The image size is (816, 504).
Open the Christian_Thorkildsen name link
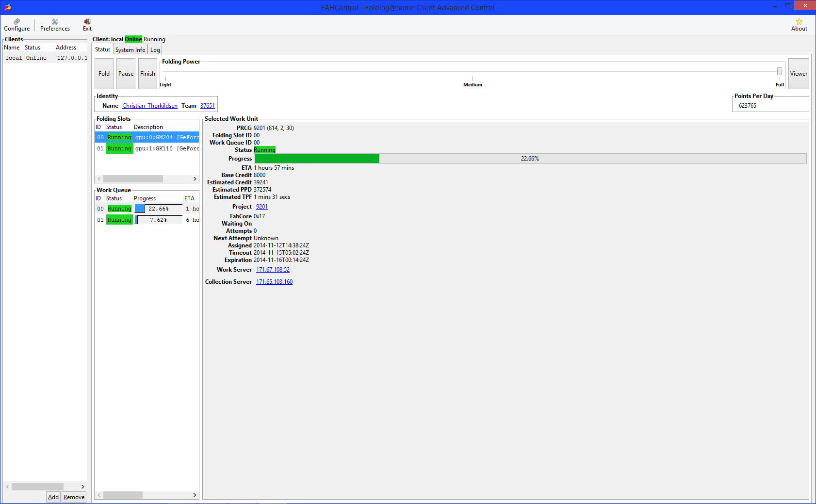(150, 106)
